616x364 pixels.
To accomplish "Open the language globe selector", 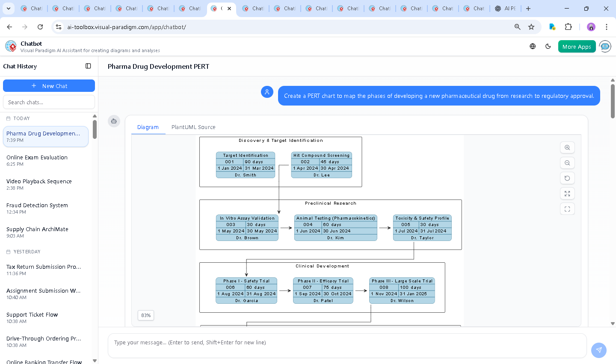I will (533, 47).
